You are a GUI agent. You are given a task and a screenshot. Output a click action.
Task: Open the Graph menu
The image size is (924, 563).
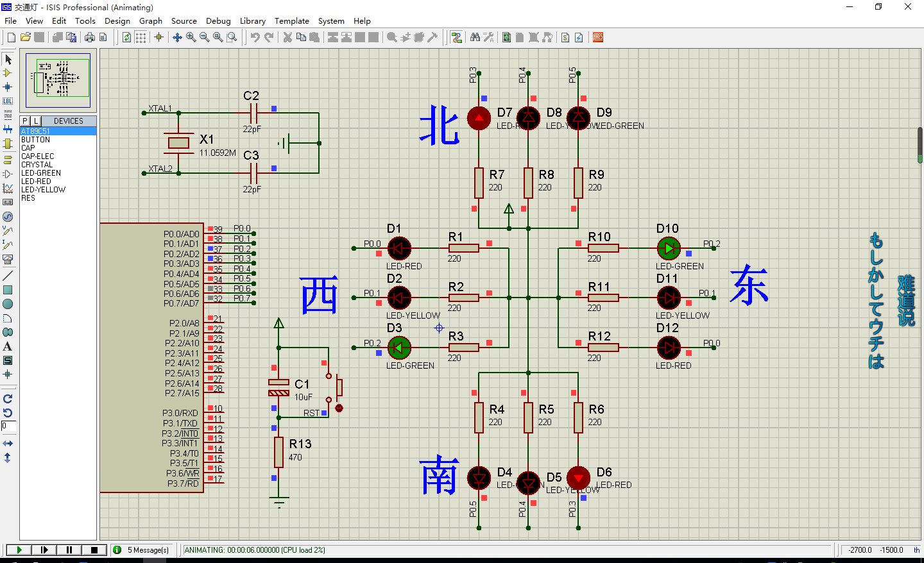(x=151, y=21)
